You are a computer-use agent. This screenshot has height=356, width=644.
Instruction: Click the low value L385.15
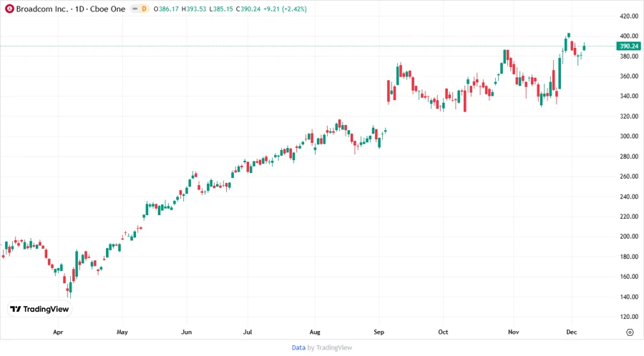(221, 9)
